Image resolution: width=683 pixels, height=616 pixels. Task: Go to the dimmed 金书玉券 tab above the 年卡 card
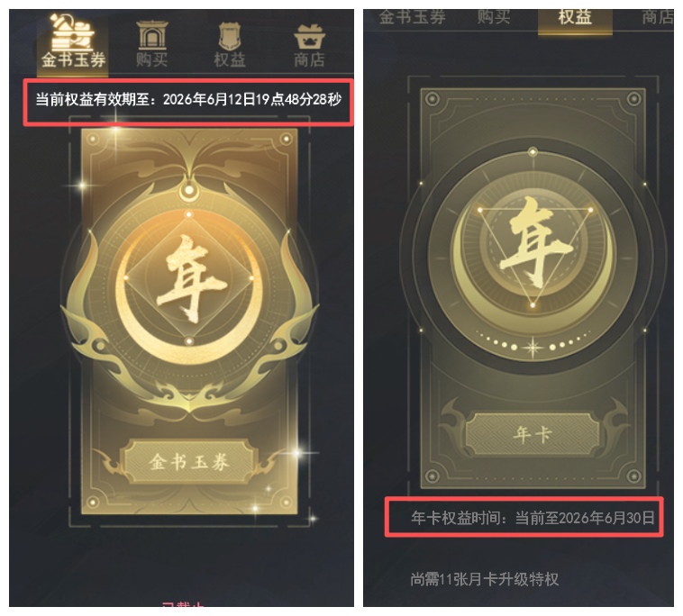(412, 17)
